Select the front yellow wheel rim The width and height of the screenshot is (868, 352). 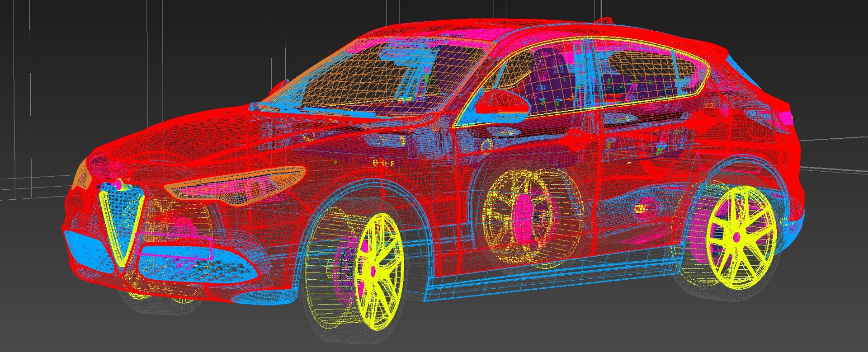(379, 272)
